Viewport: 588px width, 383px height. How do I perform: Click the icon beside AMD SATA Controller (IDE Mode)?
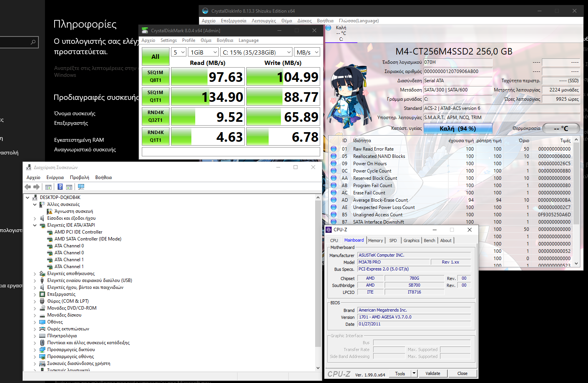[x=50, y=239]
